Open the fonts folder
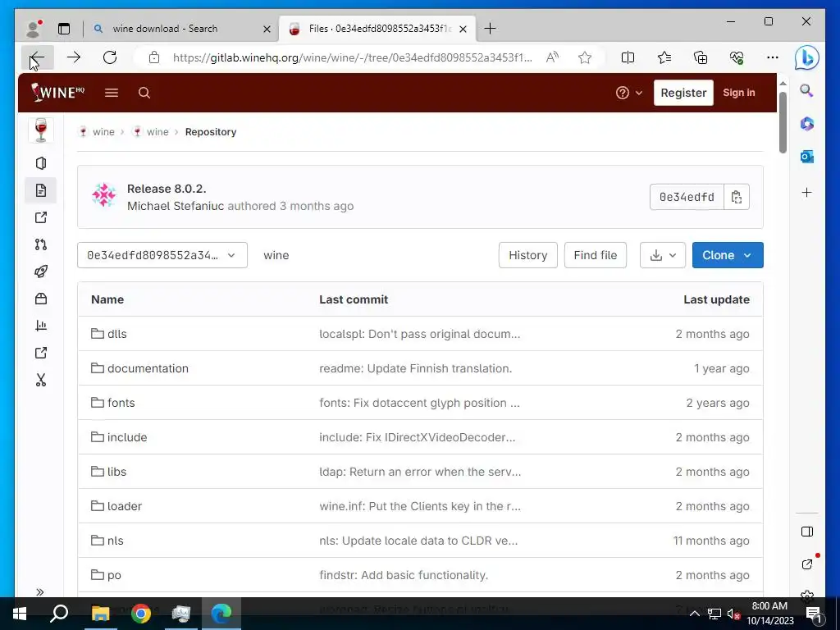Viewport: 840px width, 630px height. pos(113,403)
